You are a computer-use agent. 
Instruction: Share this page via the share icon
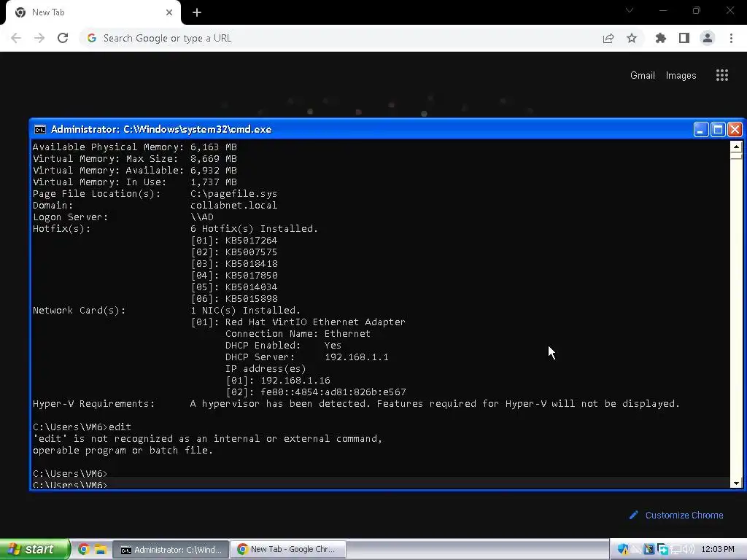tap(608, 38)
